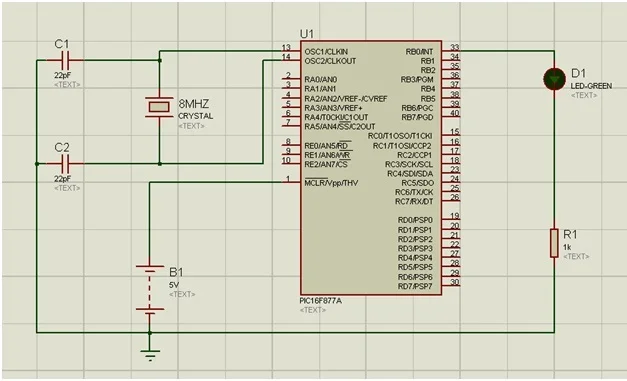Click pin number 26 of U1

(455, 197)
